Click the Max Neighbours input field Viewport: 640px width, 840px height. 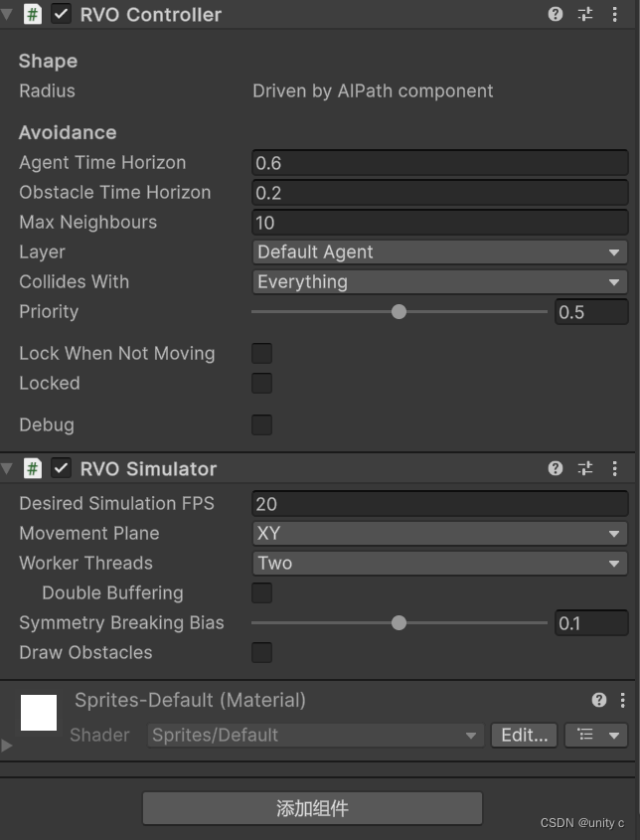click(x=439, y=222)
